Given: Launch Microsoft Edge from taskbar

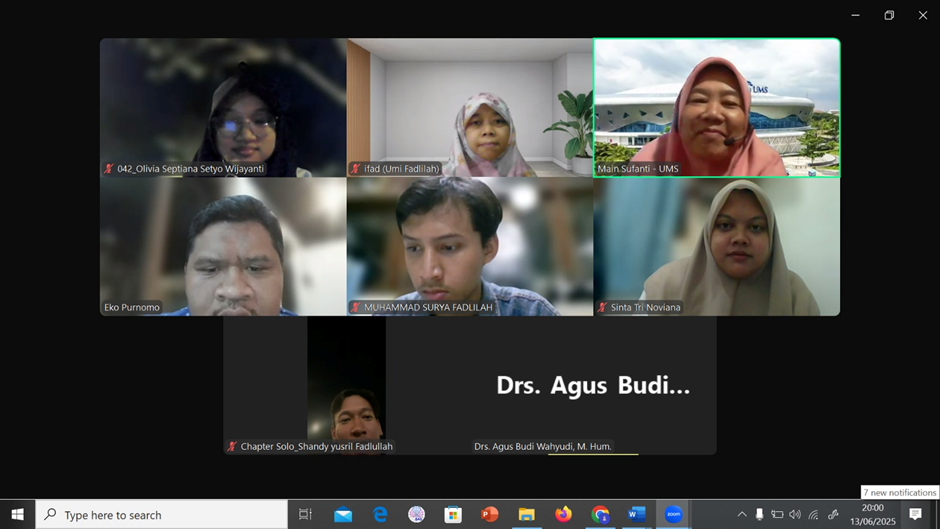Looking at the screenshot, I should pos(380,514).
